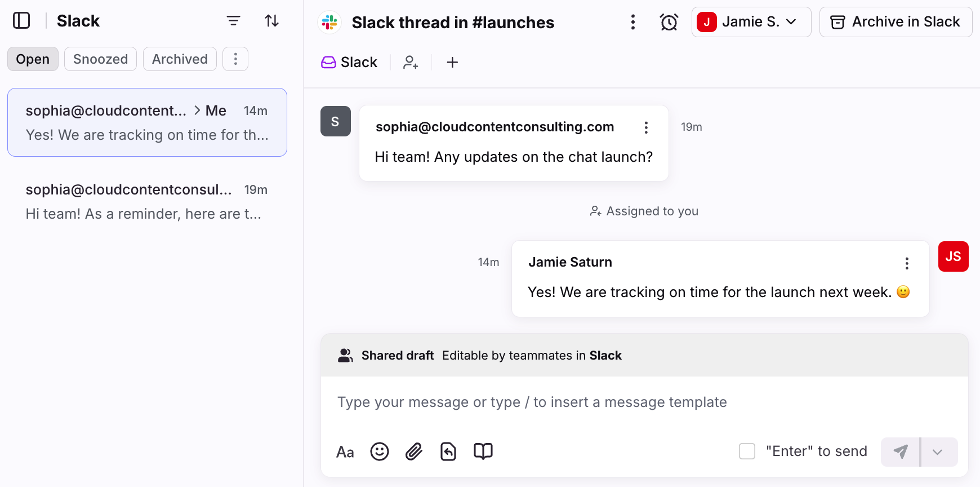Click the add participant icon

point(411,62)
